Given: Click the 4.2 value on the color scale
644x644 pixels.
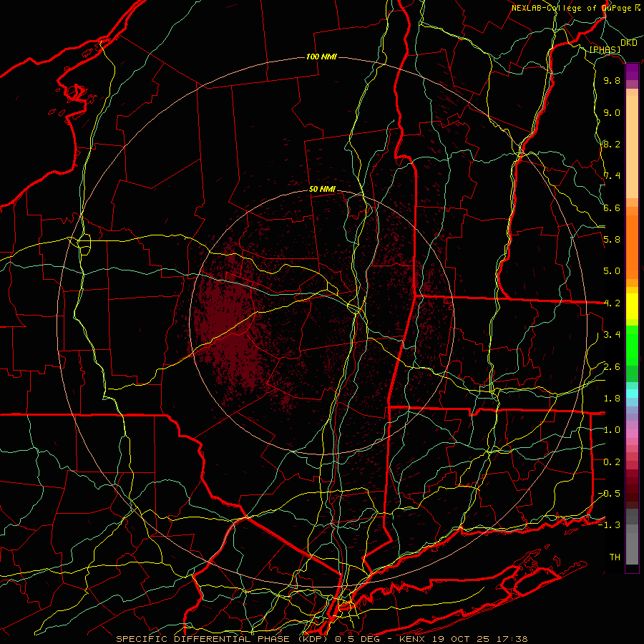Looking at the screenshot, I should (612, 303).
